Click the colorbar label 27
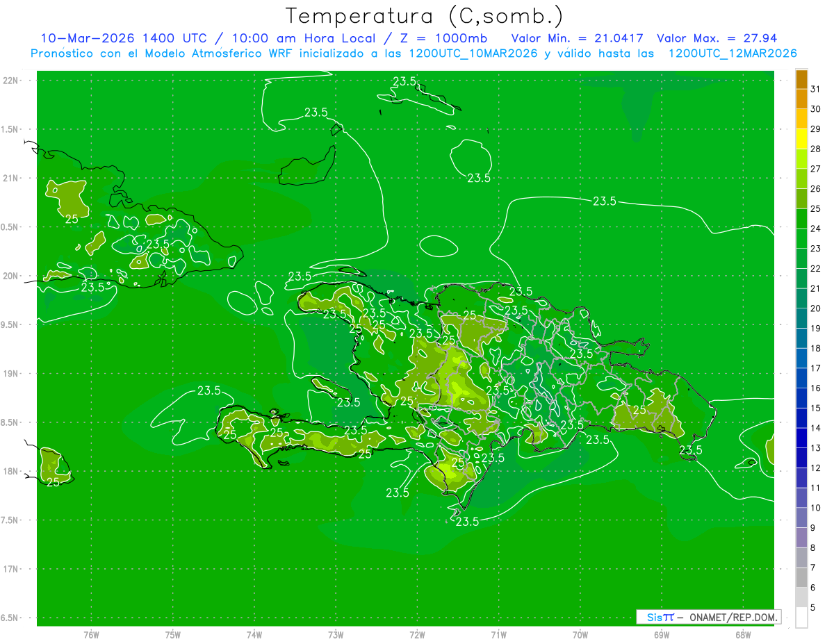The width and height of the screenshot is (834, 644). pos(816,169)
